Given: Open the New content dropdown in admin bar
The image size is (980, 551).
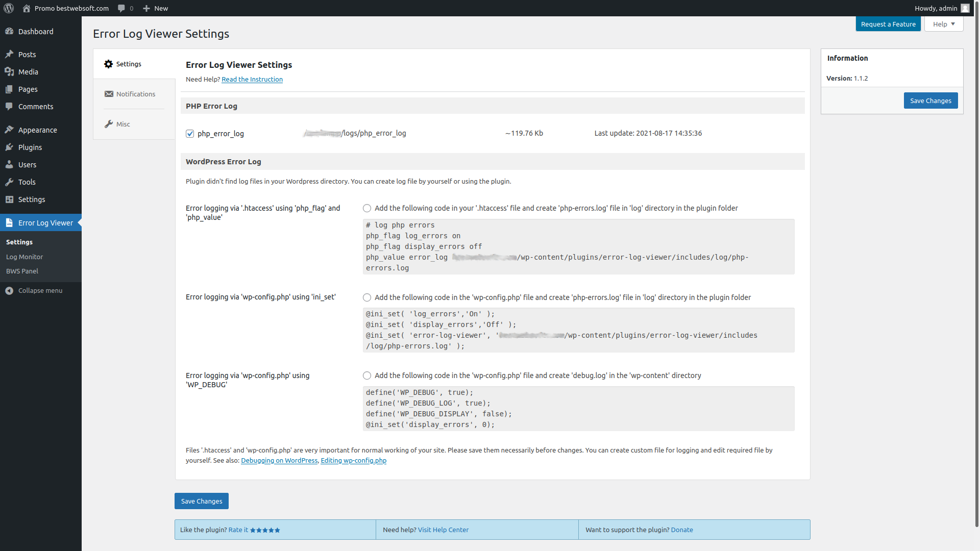Looking at the screenshot, I should click(156, 8).
